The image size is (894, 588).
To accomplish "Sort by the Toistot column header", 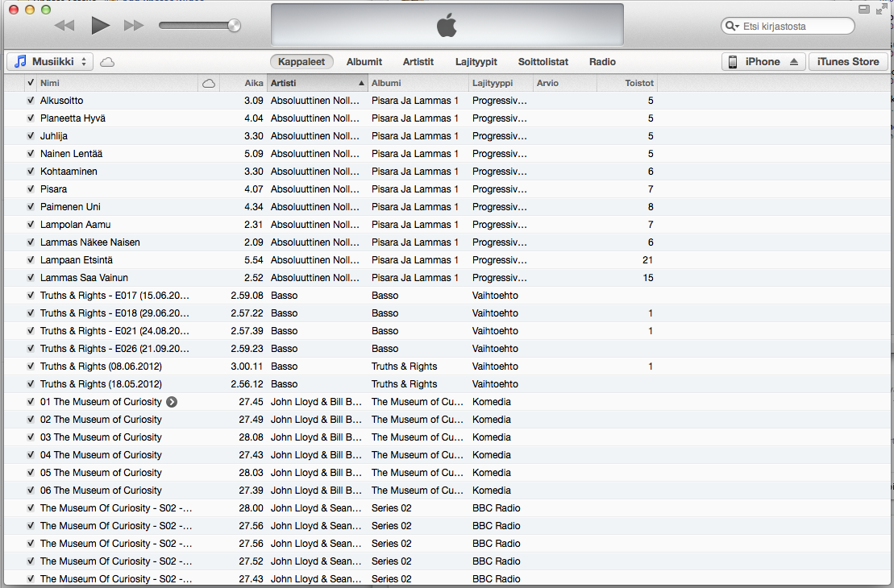I will pyautogui.click(x=638, y=83).
